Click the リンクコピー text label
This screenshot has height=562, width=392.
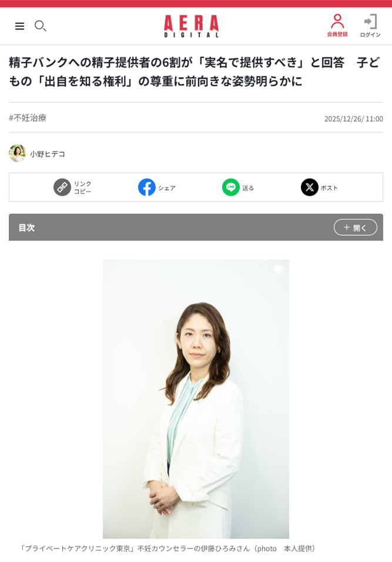coord(82,188)
